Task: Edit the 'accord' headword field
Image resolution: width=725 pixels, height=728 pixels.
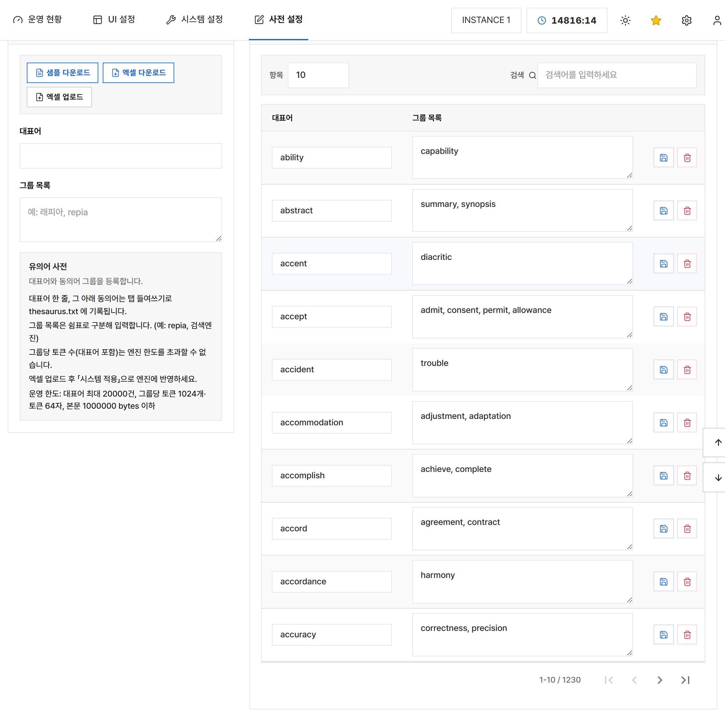Action: 332,529
